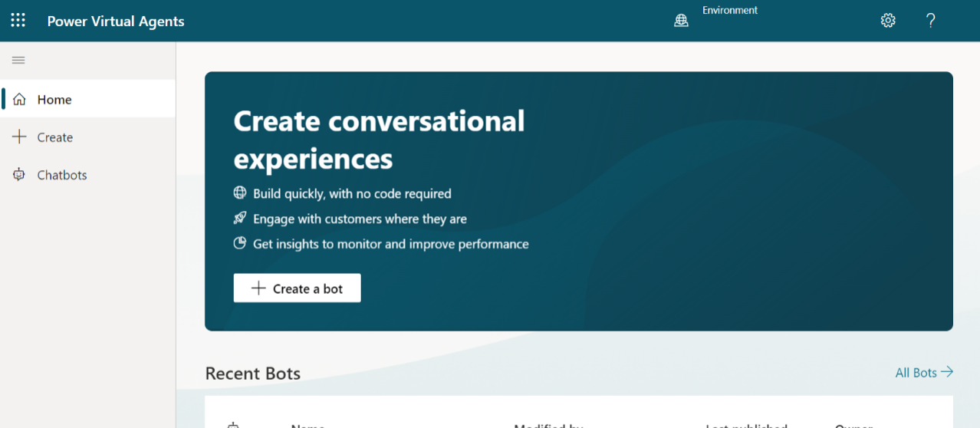Select the Home navigation label
Image resolution: width=980 pixels, height=428 pixels.
tap(54, 100)
